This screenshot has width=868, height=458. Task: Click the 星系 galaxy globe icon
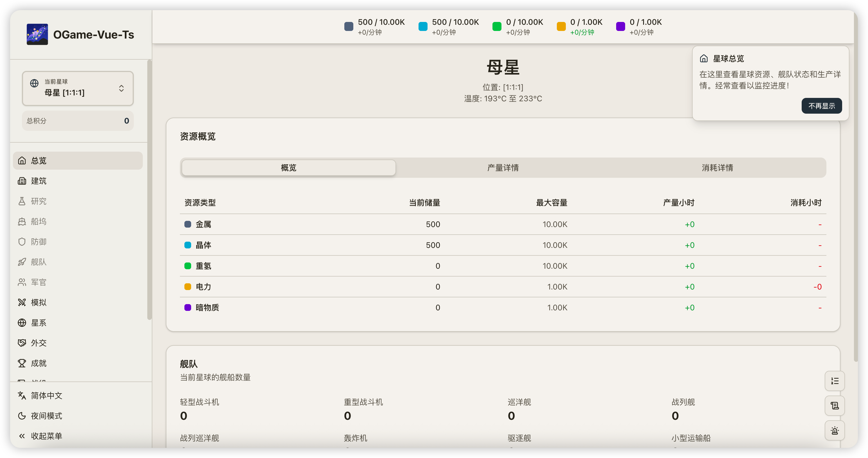coord(22,323)
